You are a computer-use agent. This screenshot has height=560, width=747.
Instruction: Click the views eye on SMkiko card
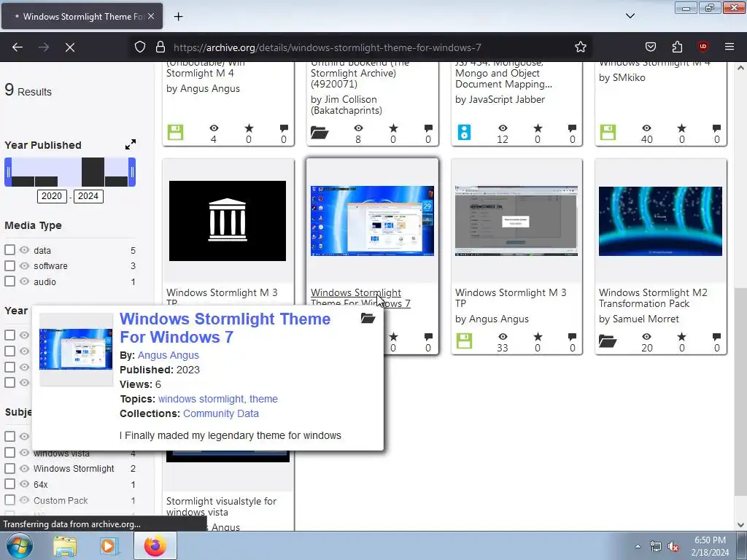click(646, 128)
